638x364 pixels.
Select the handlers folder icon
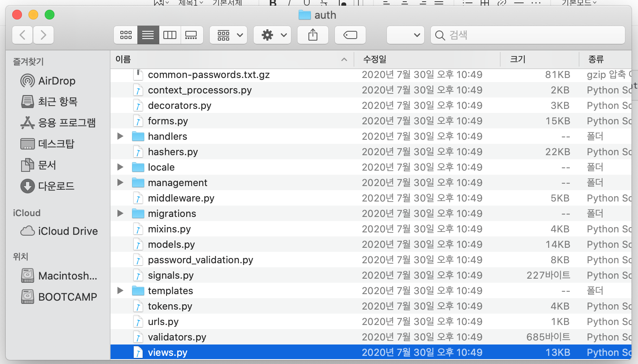point(138,136)
